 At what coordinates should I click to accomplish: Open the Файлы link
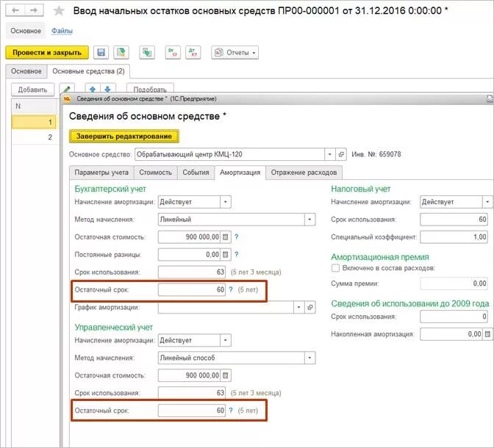pos(62,31)
